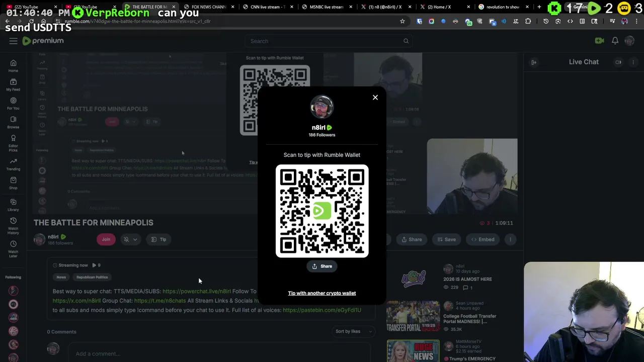
Task: Open browser extensions puzzle icon
Action: point(528,21)
